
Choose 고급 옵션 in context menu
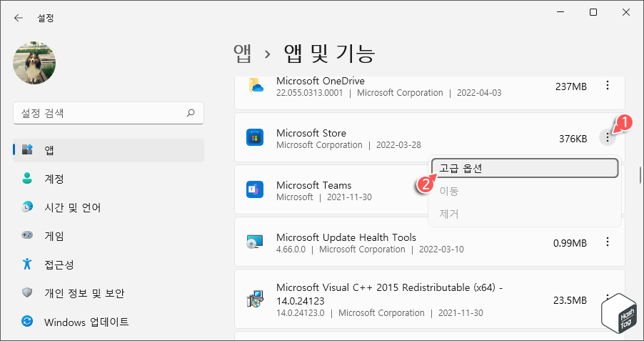[x=525, y=168]
